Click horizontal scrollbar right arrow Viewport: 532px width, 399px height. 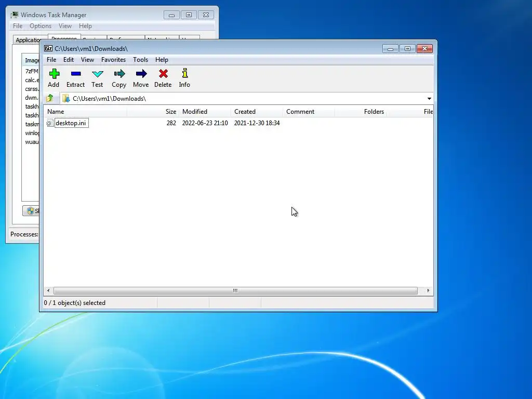(428, 291)
